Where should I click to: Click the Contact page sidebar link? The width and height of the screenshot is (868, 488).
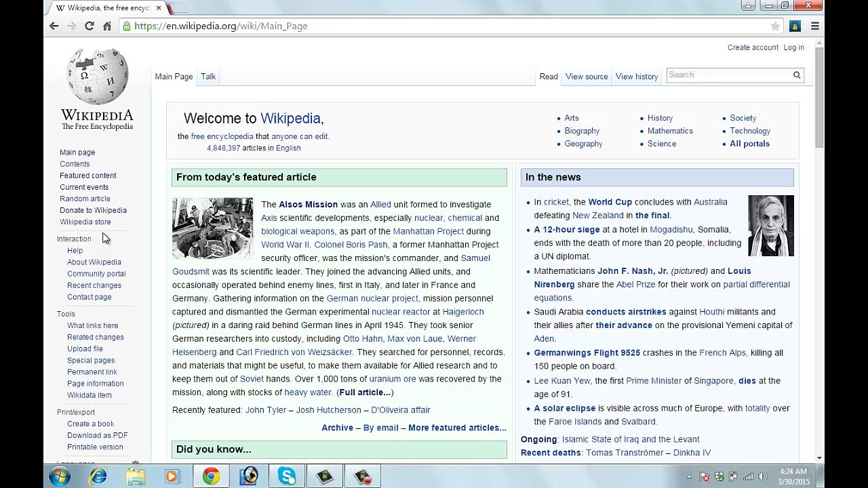(89, 297)
